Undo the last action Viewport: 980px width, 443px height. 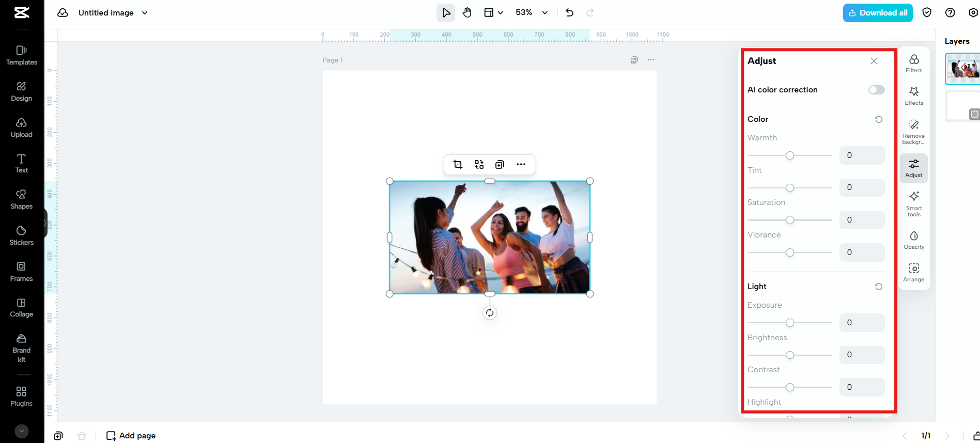click(x=569, y=12)
